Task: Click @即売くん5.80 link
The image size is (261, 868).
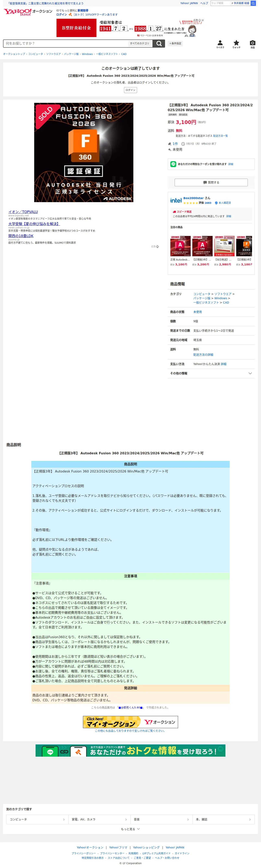Action: coord(130,708)
